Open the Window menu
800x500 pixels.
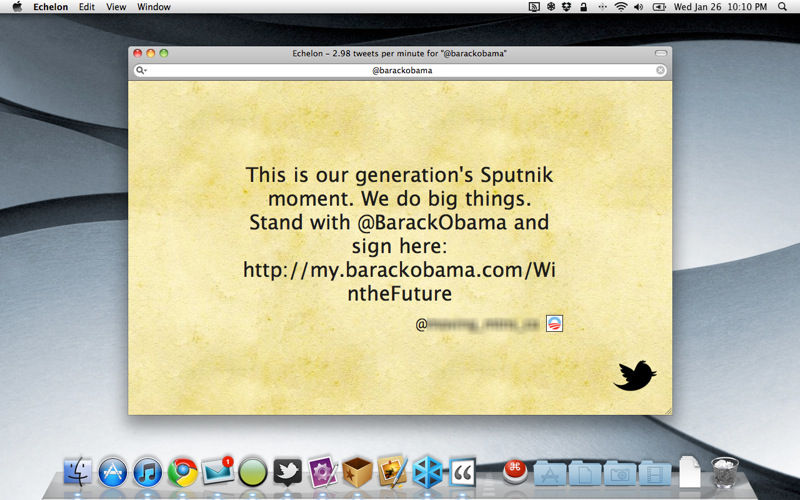click(x=154, y=7)
